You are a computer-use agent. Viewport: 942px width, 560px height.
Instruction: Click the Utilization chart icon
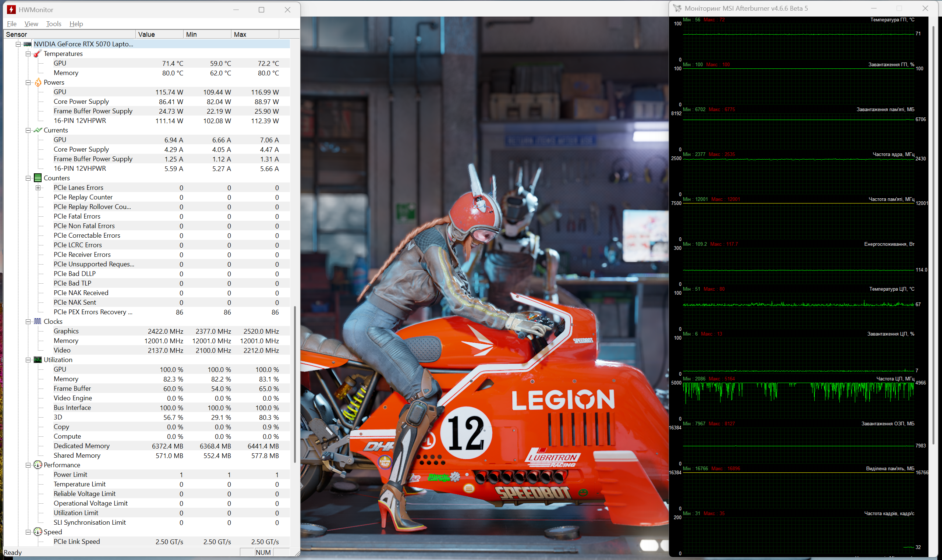point(38,359)
